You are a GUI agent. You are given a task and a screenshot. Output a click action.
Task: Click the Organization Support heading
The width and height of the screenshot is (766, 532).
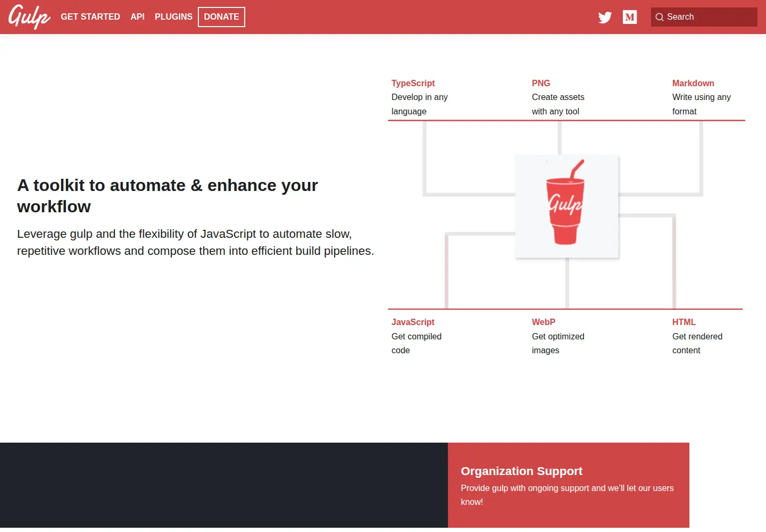pos(521,471)
